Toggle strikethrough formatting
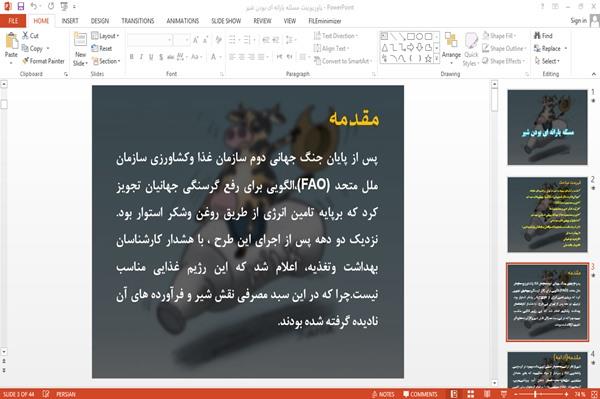Viewport: 600px width, 399px height. 171,57
